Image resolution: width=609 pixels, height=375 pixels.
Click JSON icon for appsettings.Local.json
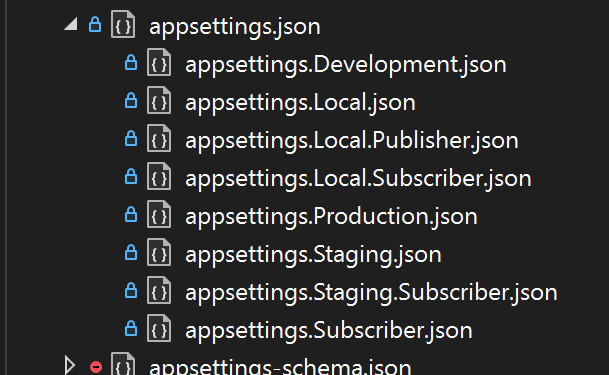point(159,101)
